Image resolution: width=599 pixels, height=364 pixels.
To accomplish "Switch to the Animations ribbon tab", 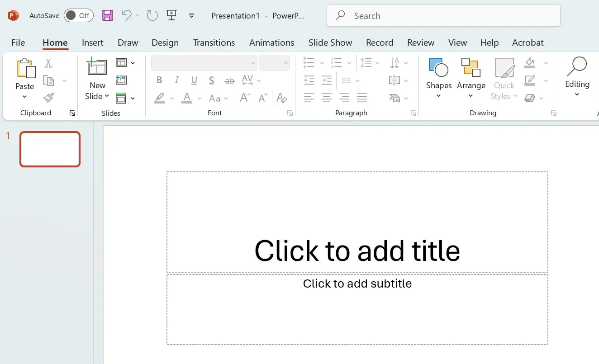I will (x=271, y=42).
